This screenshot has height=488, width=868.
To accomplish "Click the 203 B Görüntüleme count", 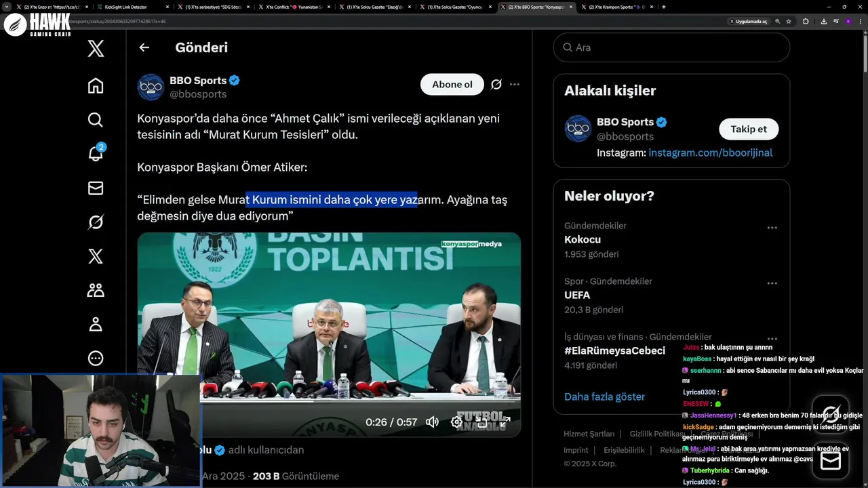I will pos(296,476).
